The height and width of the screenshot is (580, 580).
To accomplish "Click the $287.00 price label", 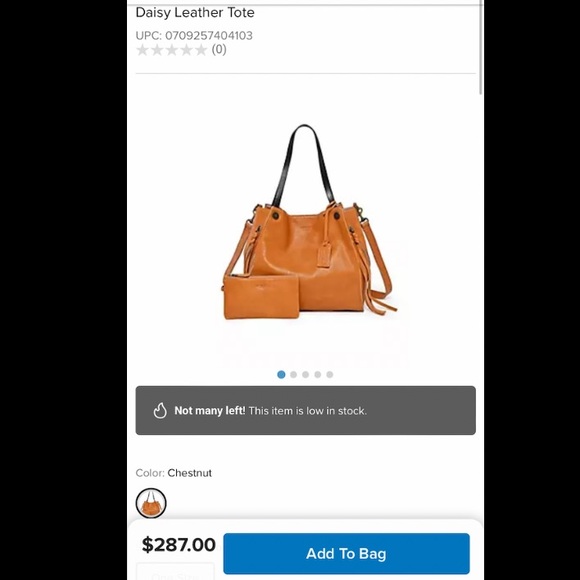I will point(179,545).
